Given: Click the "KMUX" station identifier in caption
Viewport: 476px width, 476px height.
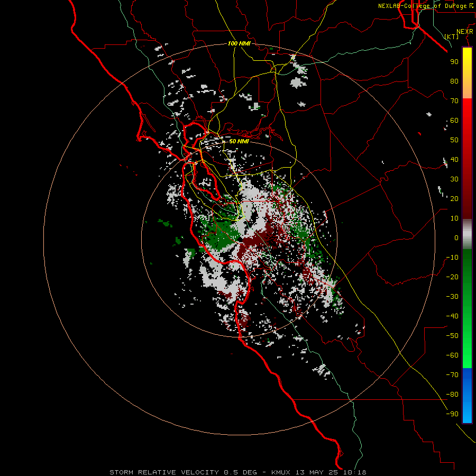Looking at the screenshot, I should pos(280,472).
